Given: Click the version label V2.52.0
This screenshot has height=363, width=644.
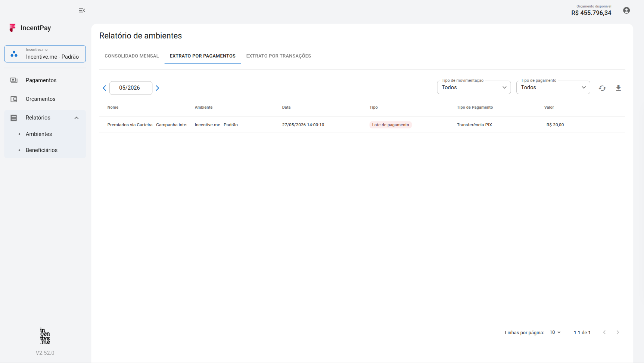Looking at the screenshot, I should pyautogui.click(x=45, y=353).
